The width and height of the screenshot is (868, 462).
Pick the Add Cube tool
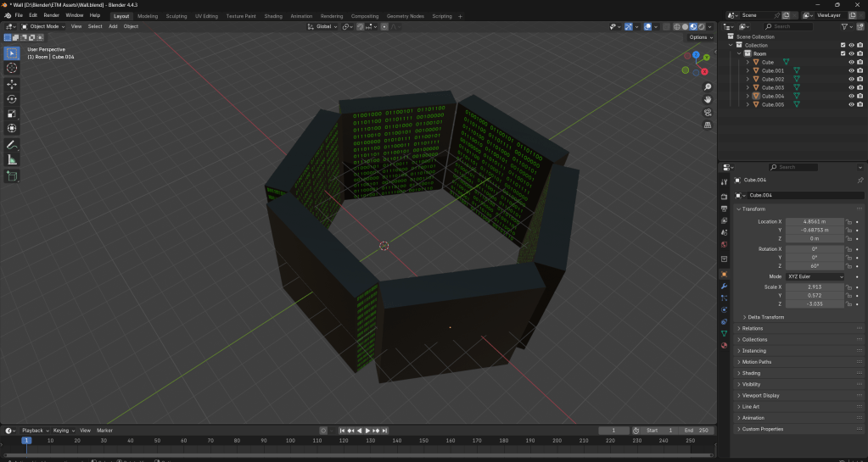[12, 176]
